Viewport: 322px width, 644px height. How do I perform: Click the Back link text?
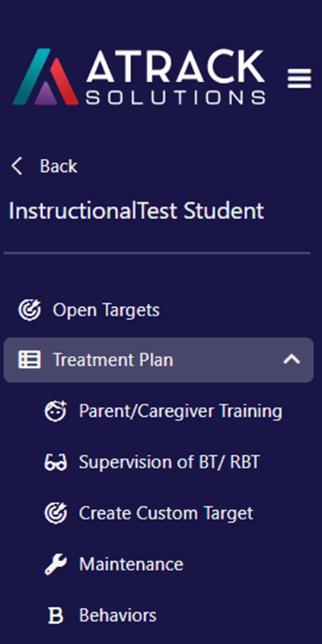tap(59, 167)
